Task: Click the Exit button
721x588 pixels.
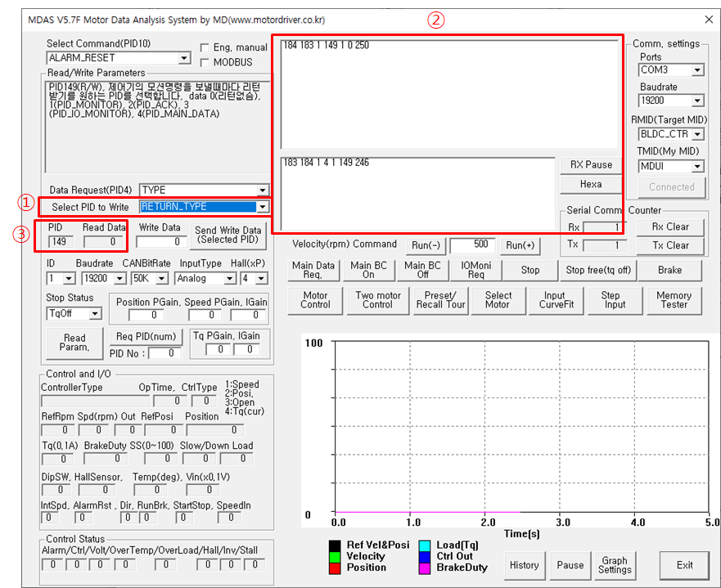Action: (x=685, y=565)
